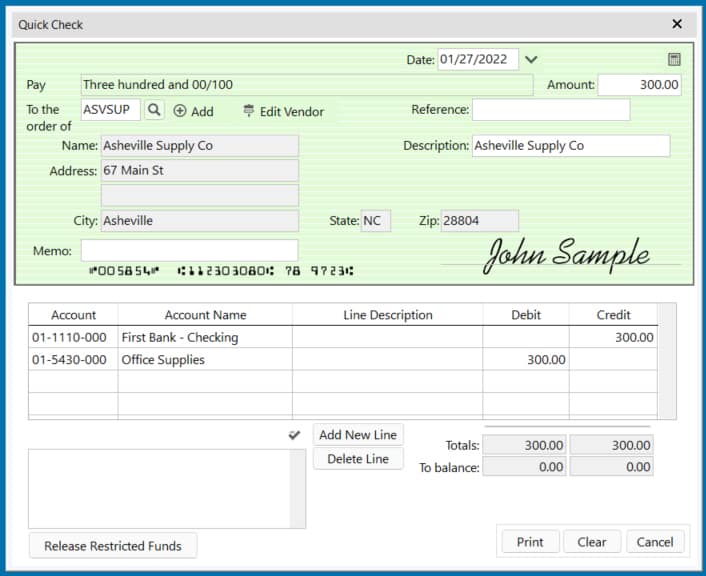Click into the Reference field
This screenshot has width=706, height=576.
[551, 110]
